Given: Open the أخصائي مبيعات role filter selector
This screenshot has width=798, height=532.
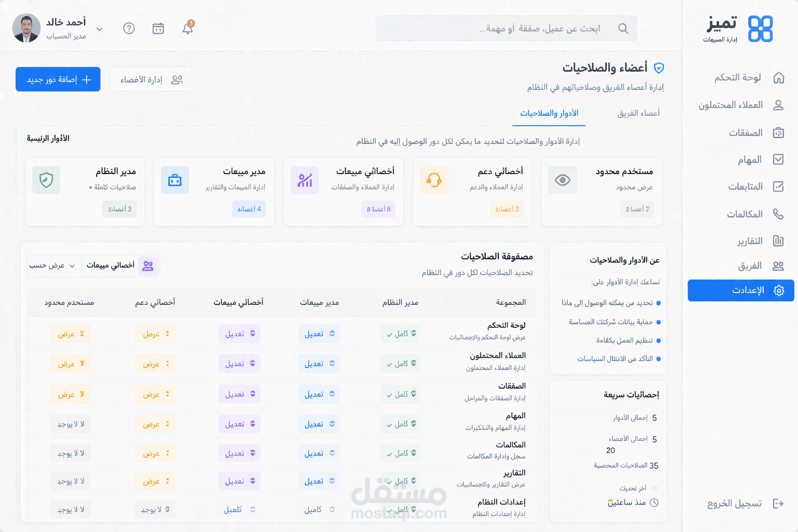Looking at the screenshot, I should 121,265.
